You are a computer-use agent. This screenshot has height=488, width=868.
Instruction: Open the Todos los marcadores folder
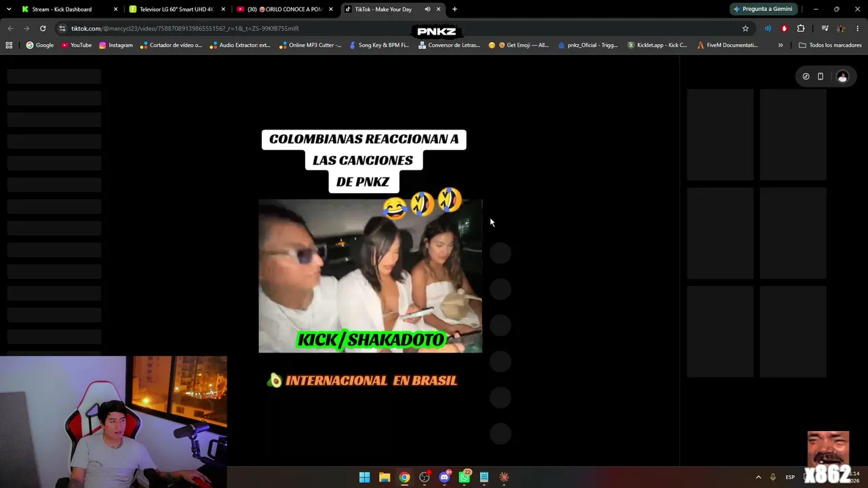pos(830,45)
